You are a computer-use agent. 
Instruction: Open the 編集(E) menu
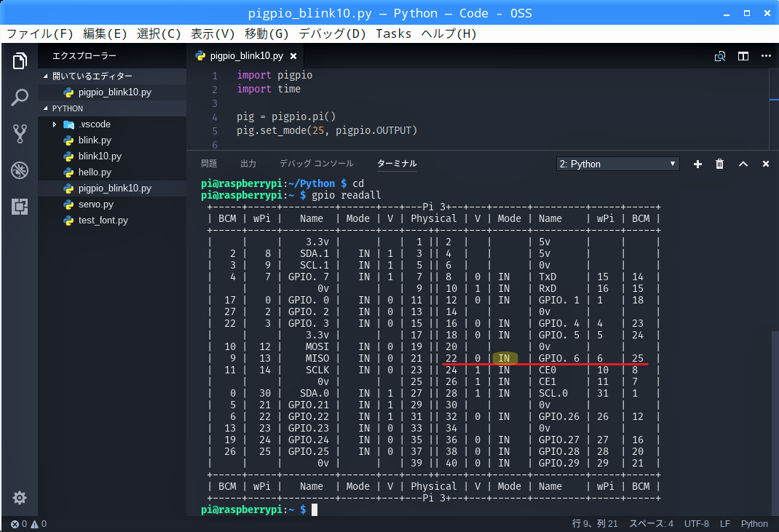tap(105, 33)
